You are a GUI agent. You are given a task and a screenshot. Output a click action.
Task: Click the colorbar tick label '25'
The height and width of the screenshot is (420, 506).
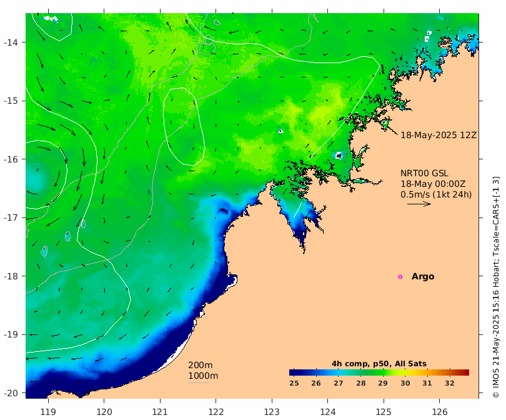tap(294, 383)
